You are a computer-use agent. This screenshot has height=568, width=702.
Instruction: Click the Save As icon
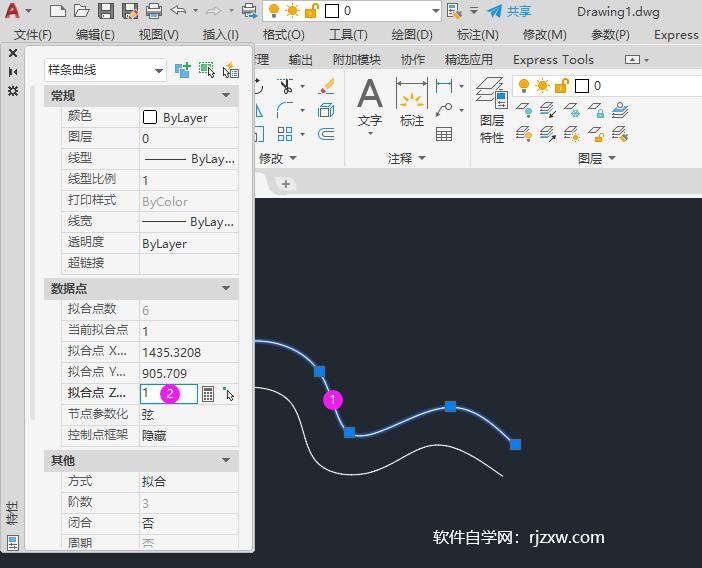[130, 11]
